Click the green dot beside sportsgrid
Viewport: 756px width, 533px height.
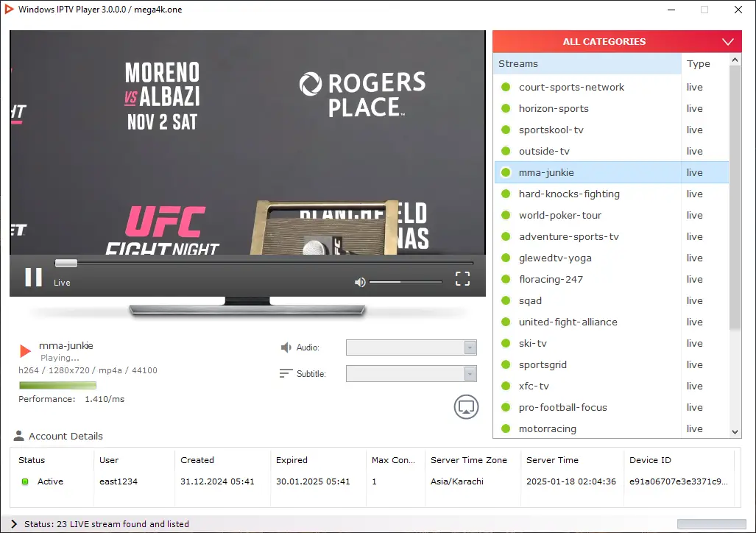point(506,364)
